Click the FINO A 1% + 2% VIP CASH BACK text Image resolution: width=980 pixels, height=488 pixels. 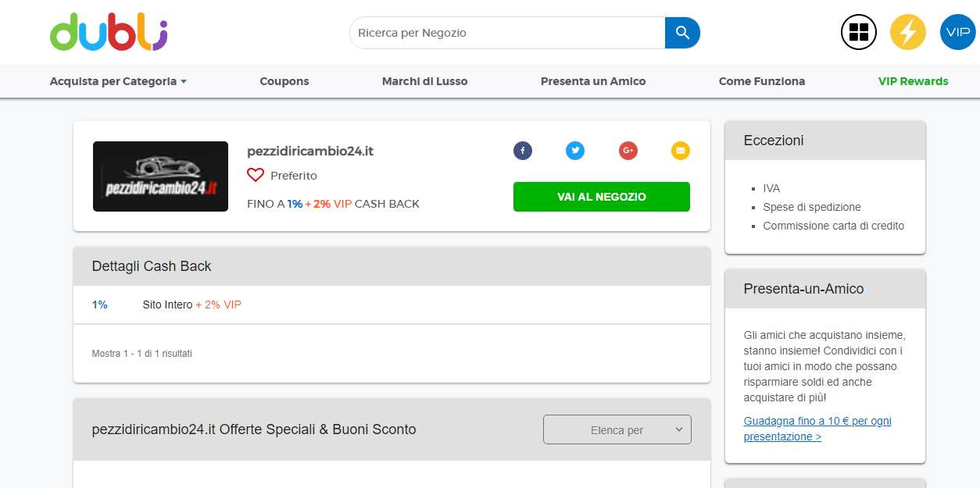coord(333,204)
